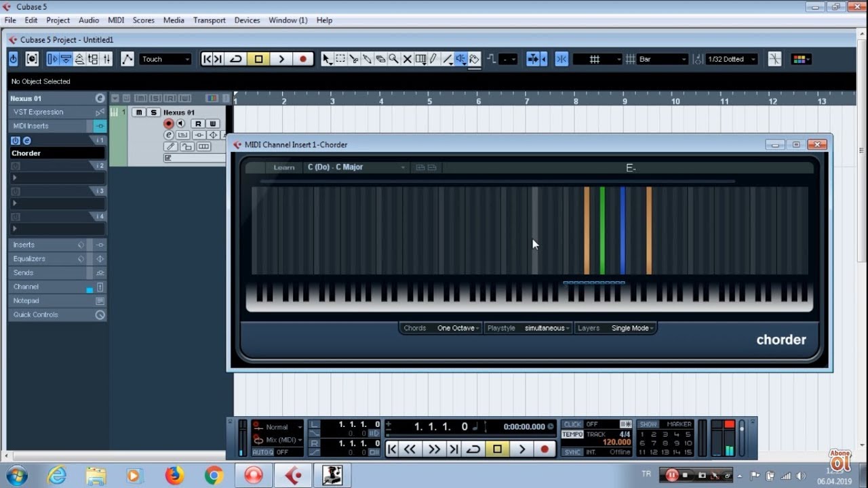Open 1/32 Dotted quantize dropdown
The image size is (868, 488).
click(732, 59)
